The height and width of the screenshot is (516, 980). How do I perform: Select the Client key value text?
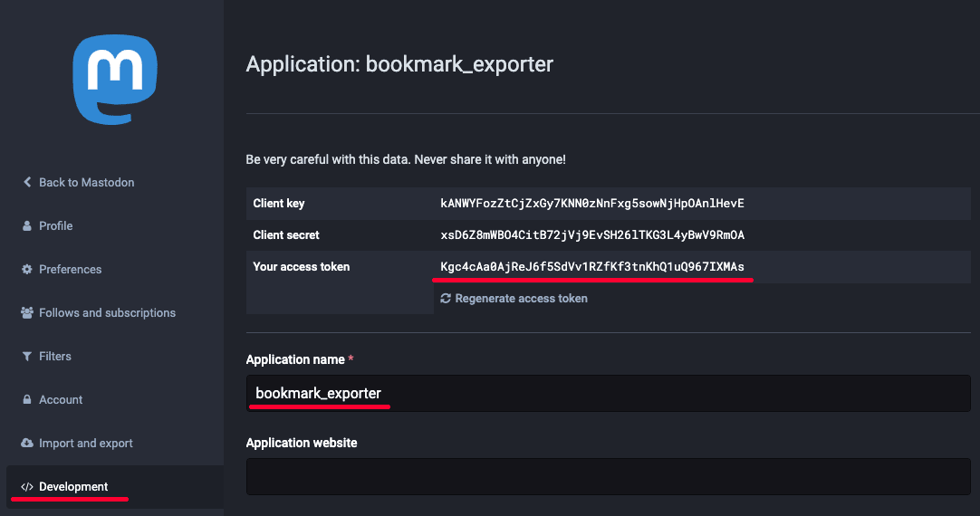tap(591, 203)
